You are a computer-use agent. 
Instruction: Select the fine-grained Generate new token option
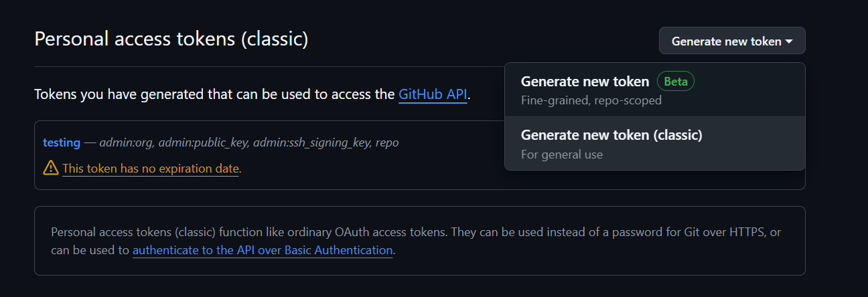click(585, 82)
